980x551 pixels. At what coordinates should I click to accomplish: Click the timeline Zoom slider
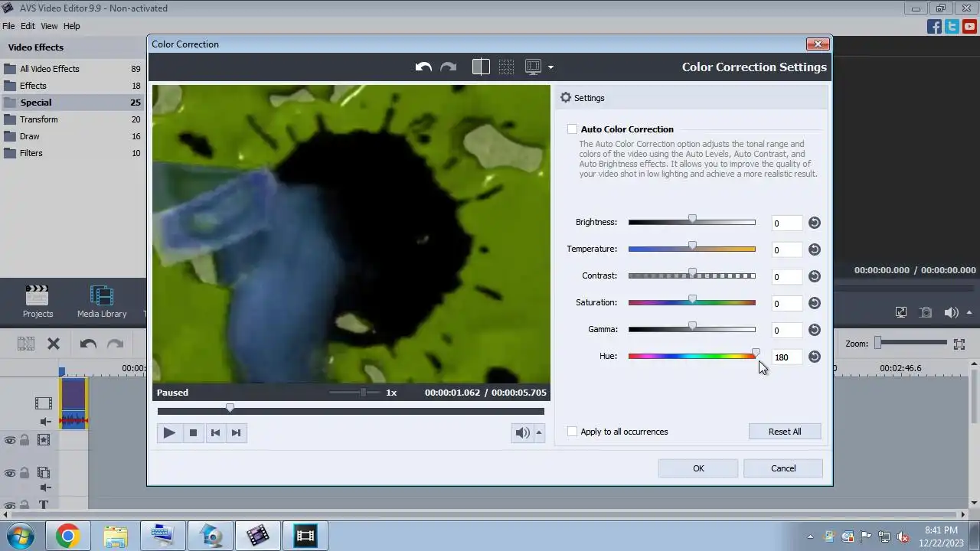coord(912,343)
